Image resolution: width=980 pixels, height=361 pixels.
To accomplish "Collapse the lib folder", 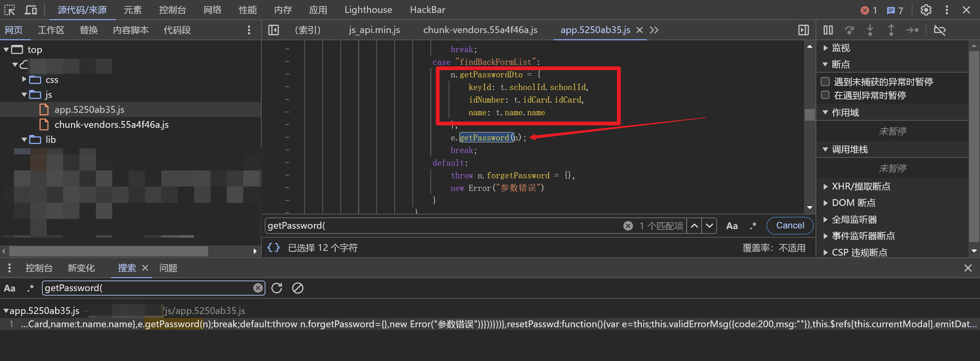I will coord(24,139).
